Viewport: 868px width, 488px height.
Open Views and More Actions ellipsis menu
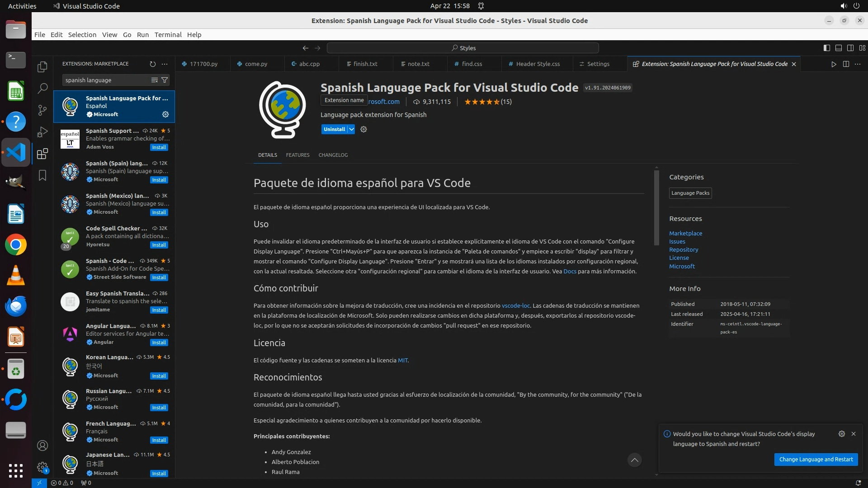(x=165, y=64)
